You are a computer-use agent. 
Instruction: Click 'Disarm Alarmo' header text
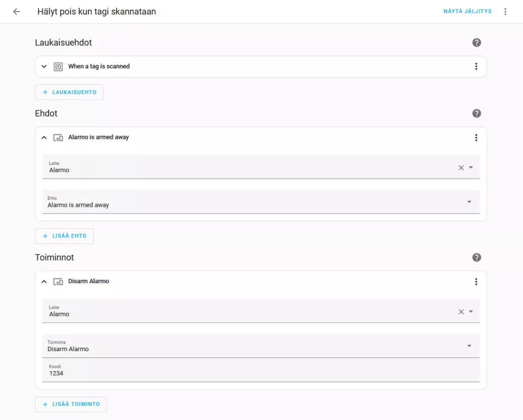point(89,281)
